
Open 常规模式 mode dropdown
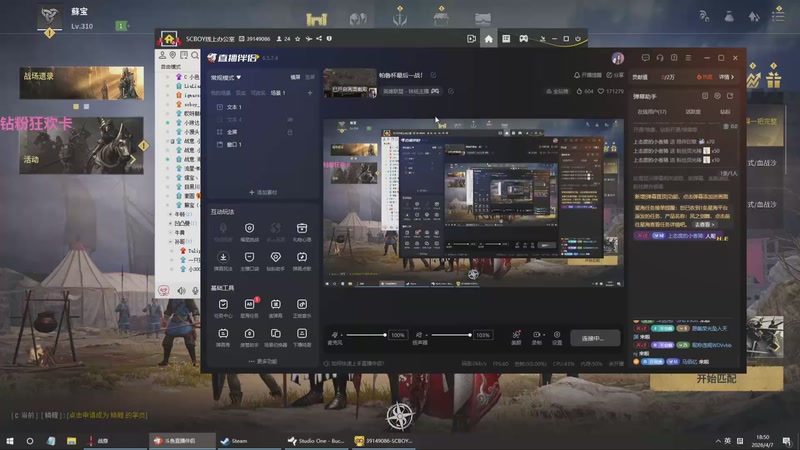click(226, 78)
